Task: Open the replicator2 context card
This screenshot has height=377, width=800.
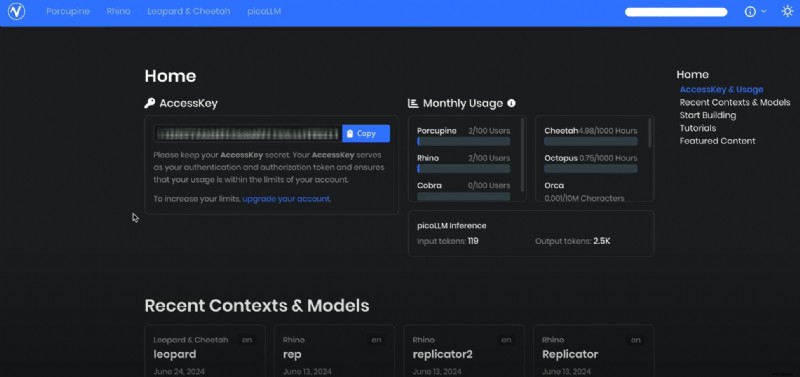Action: click(x=464, y=351)
